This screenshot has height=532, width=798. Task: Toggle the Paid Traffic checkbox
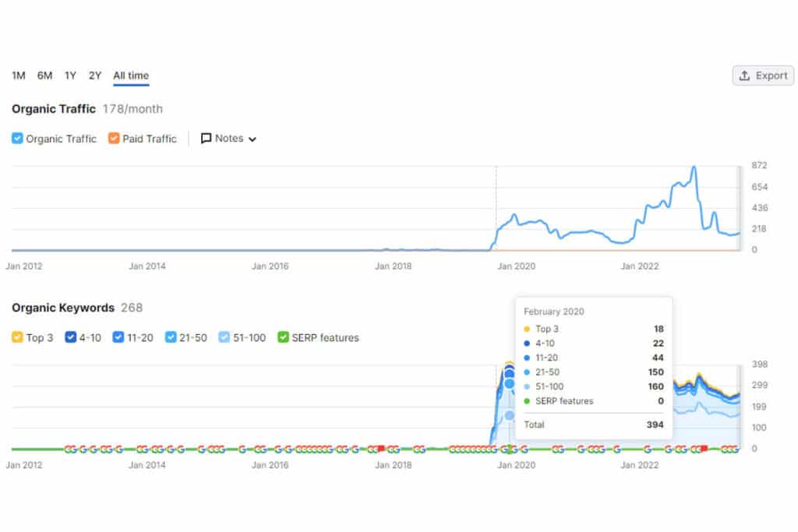[x=114, y=139]
